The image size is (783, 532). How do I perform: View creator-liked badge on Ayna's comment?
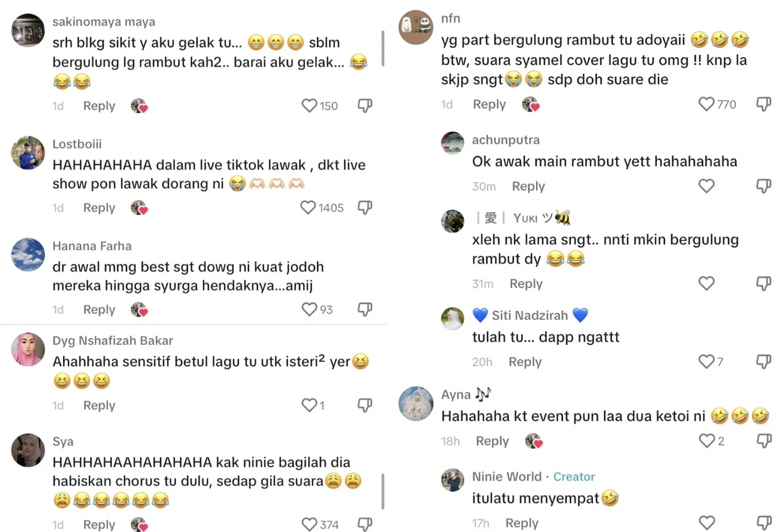coord(534,441)
